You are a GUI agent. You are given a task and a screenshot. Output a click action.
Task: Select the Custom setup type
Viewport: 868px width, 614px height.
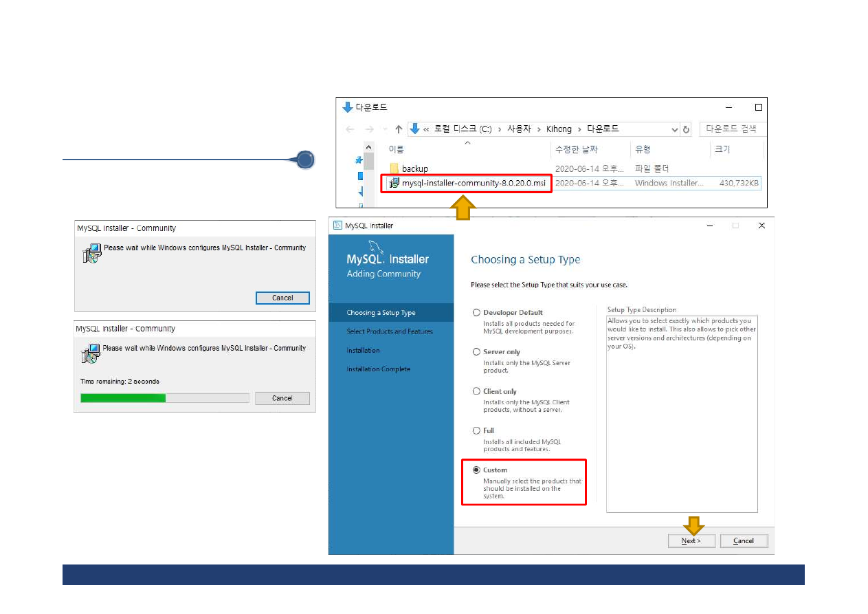[476, 470]
